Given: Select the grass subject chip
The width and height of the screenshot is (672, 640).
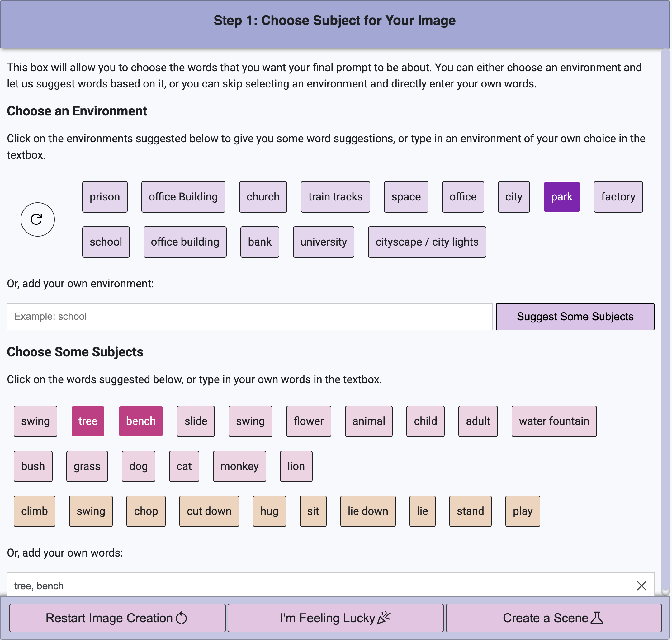Looking at the screenshot, I should click(x=87, y=466).
